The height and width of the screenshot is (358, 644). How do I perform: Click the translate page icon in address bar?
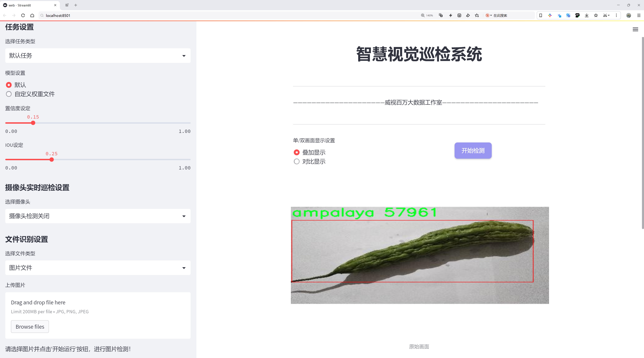pyautogui.click(x=441, y=16)
